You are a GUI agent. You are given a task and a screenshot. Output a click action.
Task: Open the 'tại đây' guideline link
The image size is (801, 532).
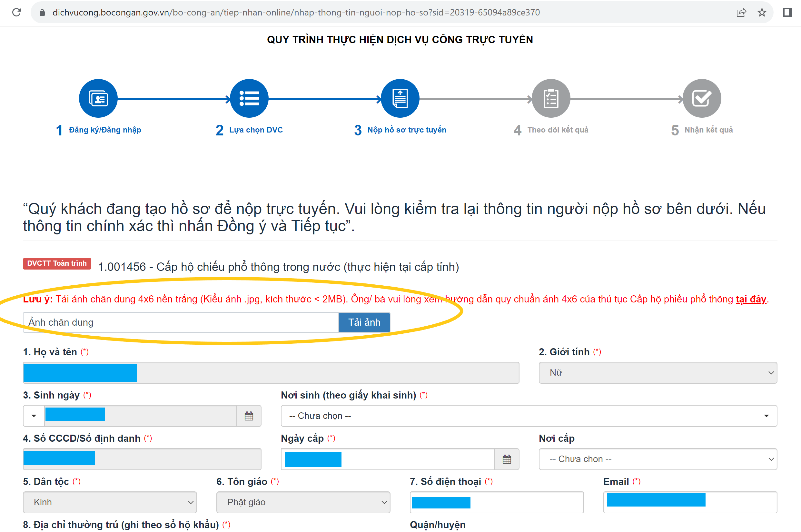[750, 299]
